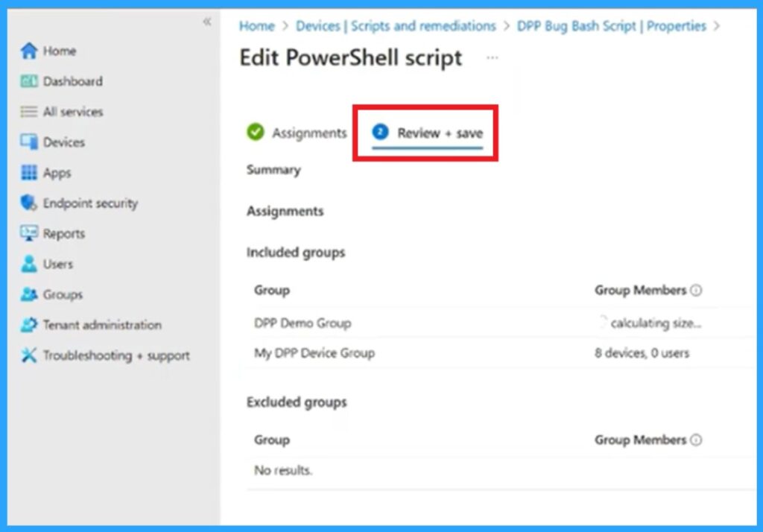Go back to the Assignments tab
Screen dimensions: 763x532
click(x=311, y=133)
